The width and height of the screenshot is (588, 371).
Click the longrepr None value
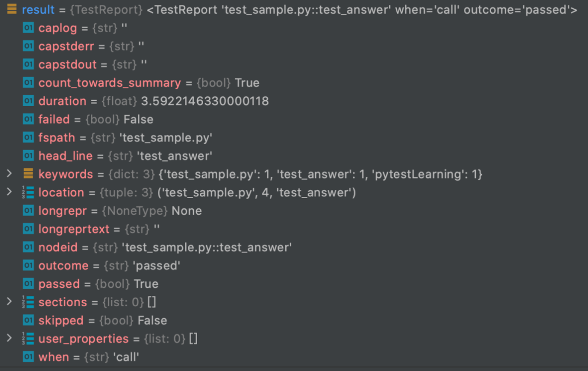point(187,211)
